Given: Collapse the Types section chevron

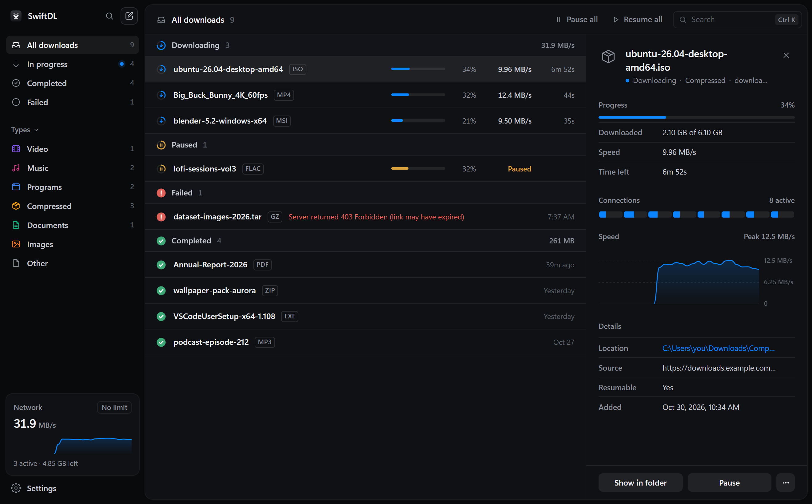Looking at the screenshot, I should coord(36,130).
